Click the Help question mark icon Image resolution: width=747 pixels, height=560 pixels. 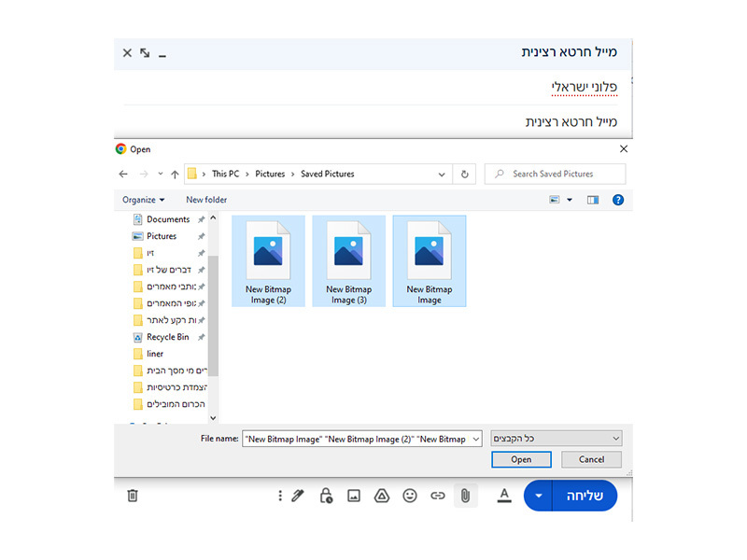click(618, 200)
